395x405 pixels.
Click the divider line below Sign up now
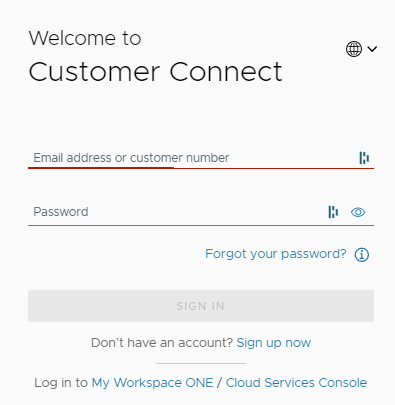coord(201,363)
